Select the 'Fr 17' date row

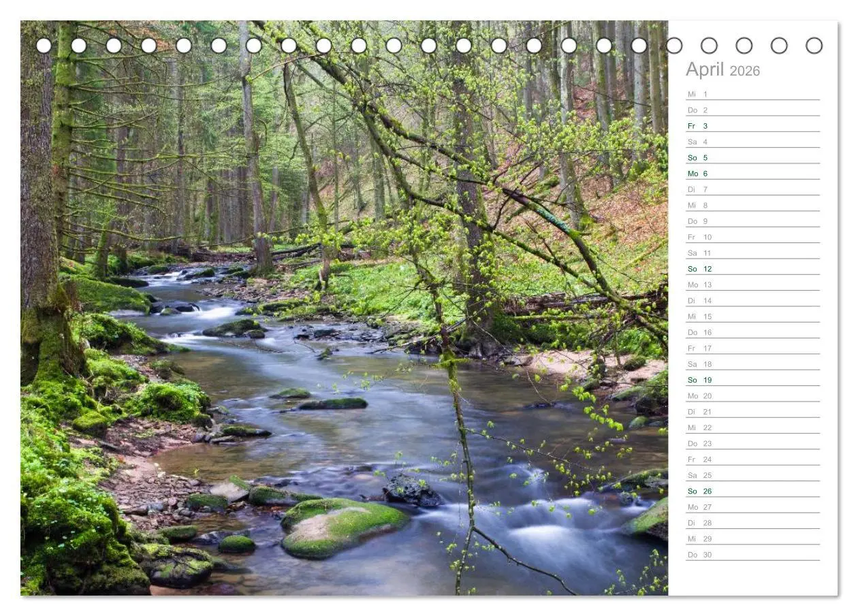coord(752,347)
